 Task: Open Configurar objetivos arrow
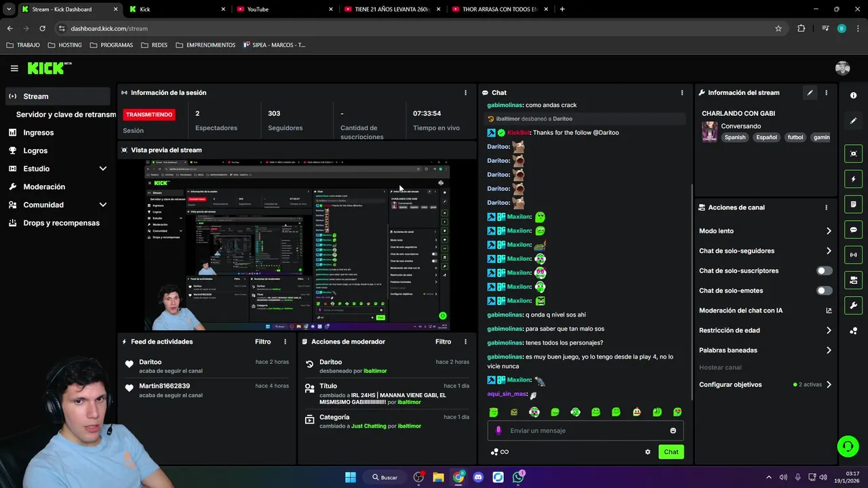[x=828, y=384]
